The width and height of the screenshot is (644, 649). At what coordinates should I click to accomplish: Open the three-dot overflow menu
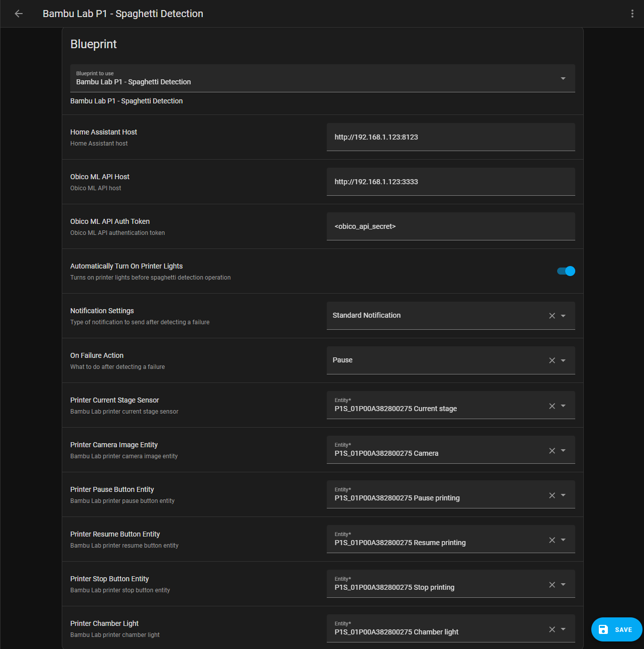632,14
